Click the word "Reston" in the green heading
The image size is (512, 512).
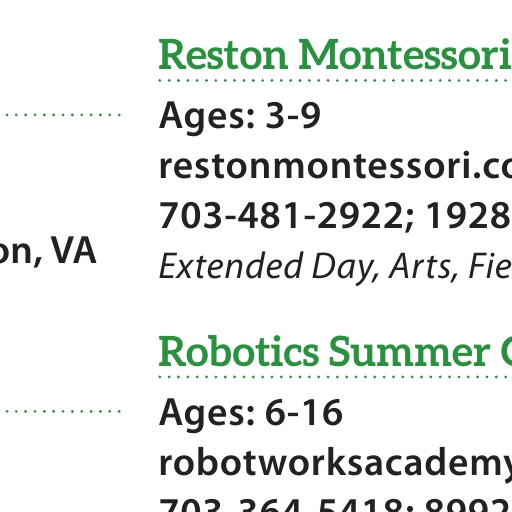[223, 55]
